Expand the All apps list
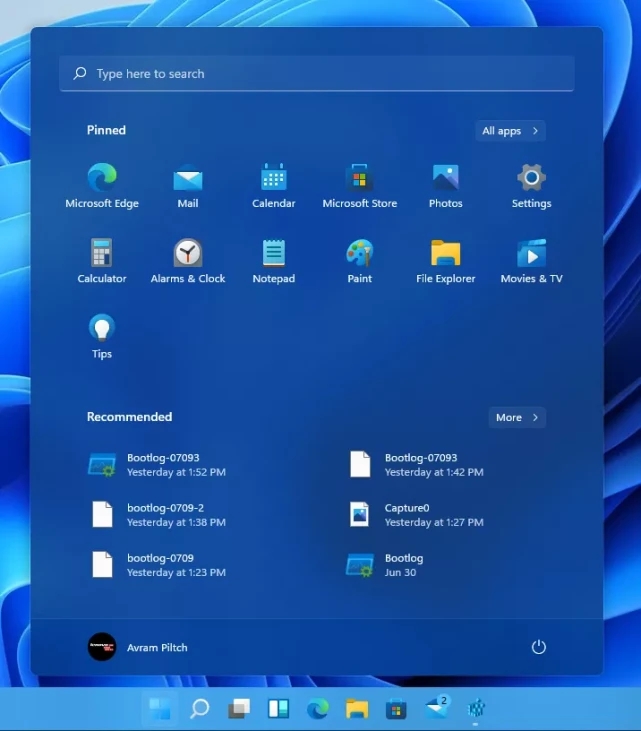The width and height of the screenshot is (641, 731). 510,131
